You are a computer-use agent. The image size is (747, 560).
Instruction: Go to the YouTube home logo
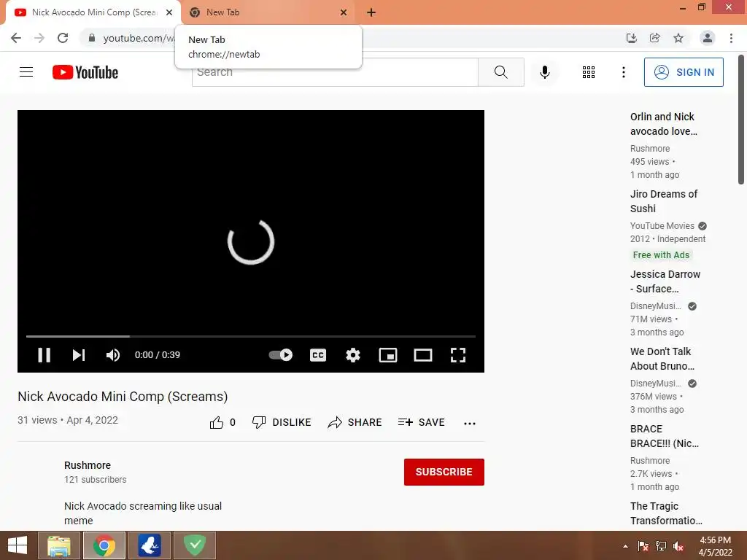(x=85, y=72)
